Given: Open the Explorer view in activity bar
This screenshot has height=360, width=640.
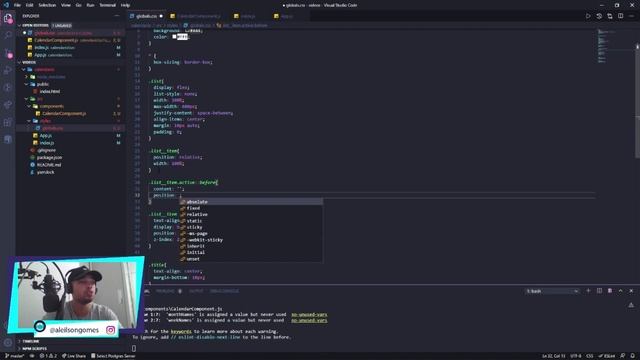Looking at the screenshot, I should coord(8,18).
